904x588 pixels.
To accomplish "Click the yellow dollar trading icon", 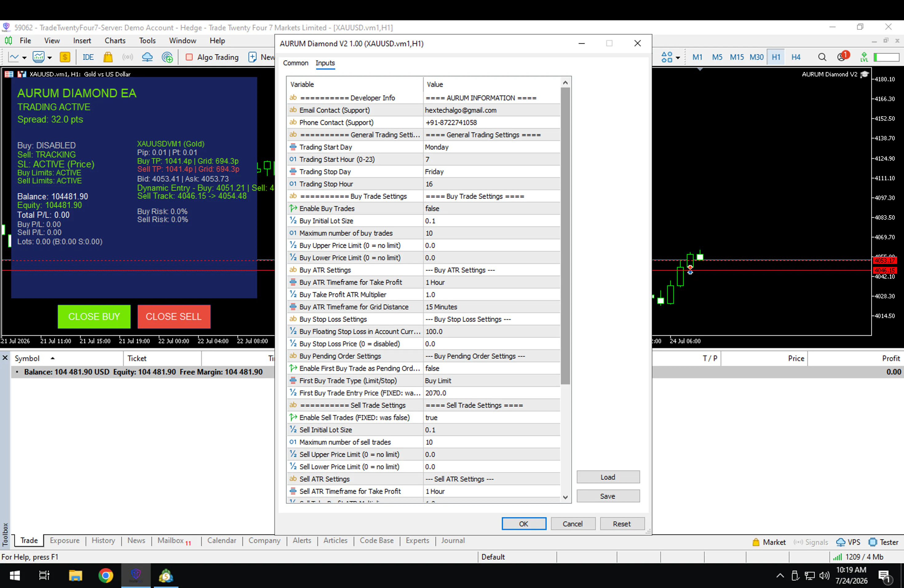I will click(65, 58).
